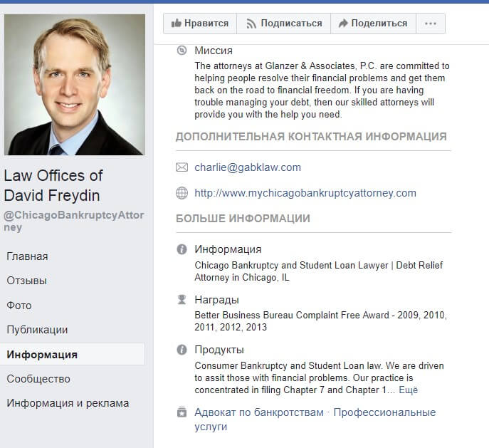The height and width of the screenshot is (448, 489).
Task: Click the envelope email icon
Action: [x=182, y=167]
